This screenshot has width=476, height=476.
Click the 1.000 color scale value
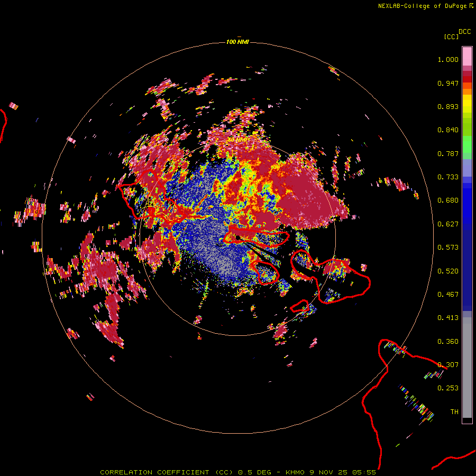[448, 59]
